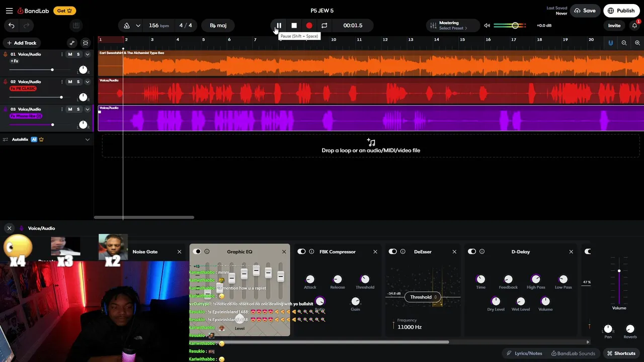This screenshot has width=644, height=362.
Task: Expand track 01 chevron
Action: [87, 54]
